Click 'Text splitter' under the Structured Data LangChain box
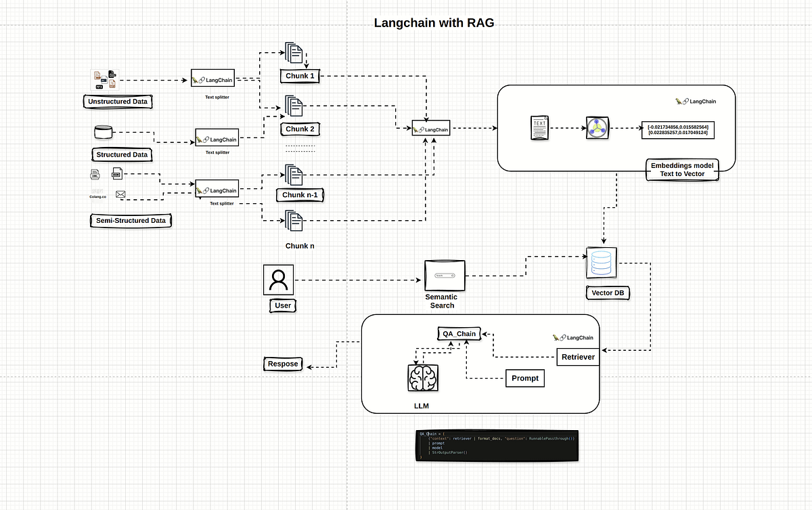Image resolution: width=812 pixels, height=510 pixels. point(218,152)
